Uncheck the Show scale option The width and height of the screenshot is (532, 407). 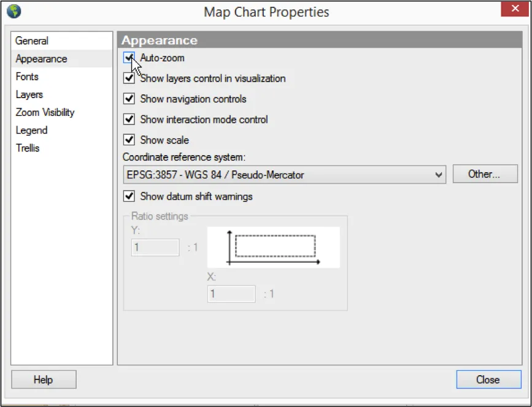[x=129, y=140]
